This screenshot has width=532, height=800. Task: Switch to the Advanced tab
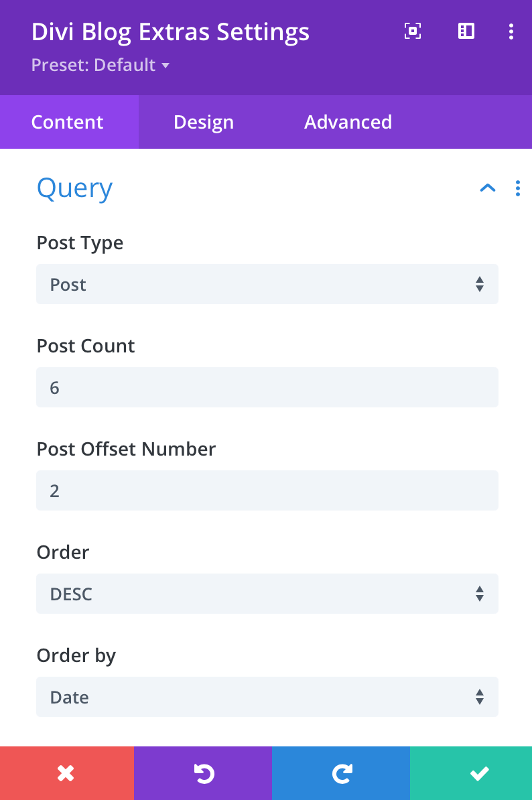point(348,122)
